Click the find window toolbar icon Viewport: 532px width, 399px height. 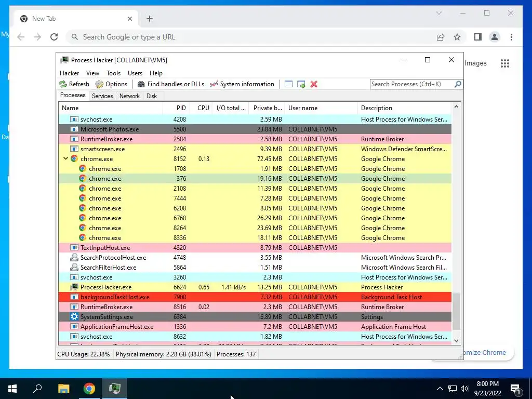tap(288, 84)
